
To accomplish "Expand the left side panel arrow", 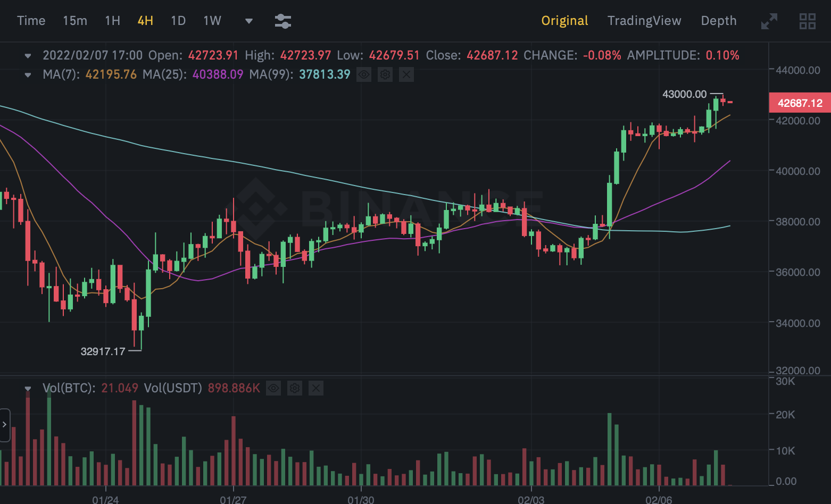I will pyautogui.click(x=5, y=425).
